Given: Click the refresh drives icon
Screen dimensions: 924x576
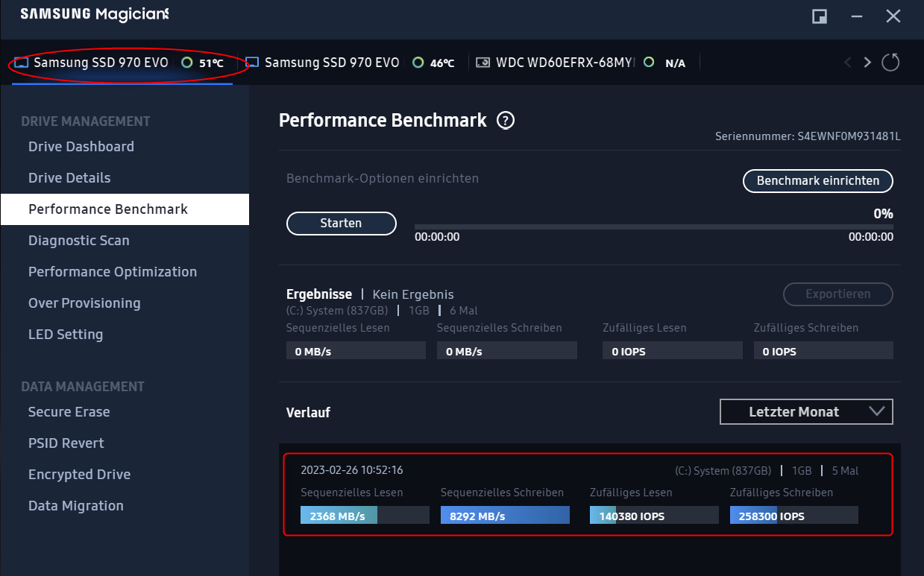Looking at the screenshot, I should click(x=890, y=62).
